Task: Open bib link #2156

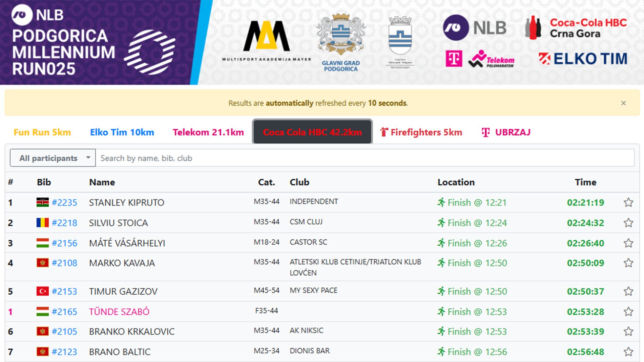Action: point(64,243)
